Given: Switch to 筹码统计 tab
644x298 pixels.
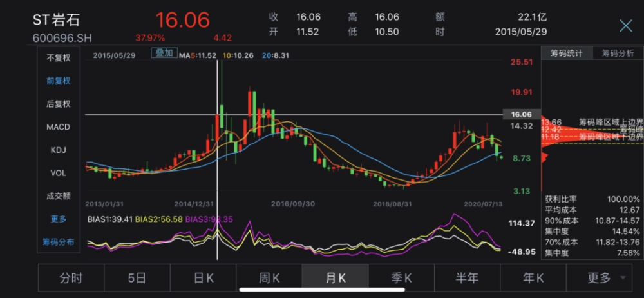Looking at the screenshot, I should (567, 54).
